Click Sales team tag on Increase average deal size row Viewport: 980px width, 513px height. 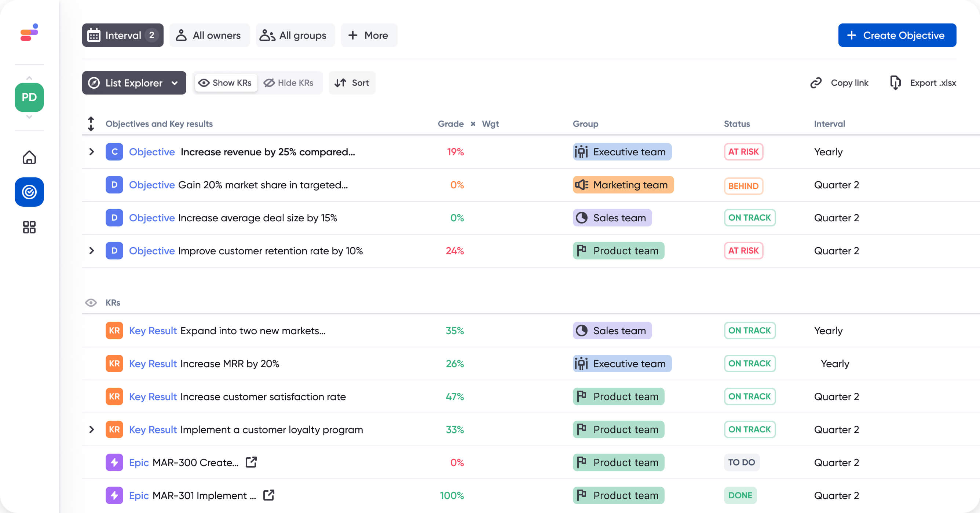[x=612, y=218]
